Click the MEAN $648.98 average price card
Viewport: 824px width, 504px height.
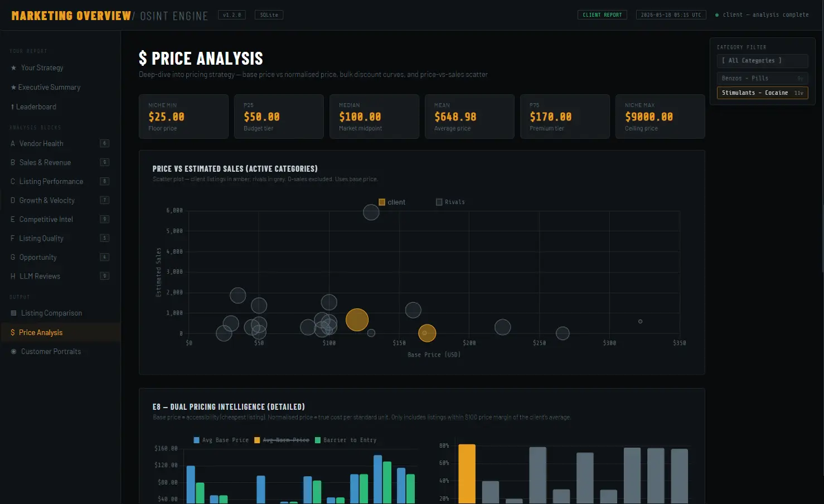pos(469,117)
